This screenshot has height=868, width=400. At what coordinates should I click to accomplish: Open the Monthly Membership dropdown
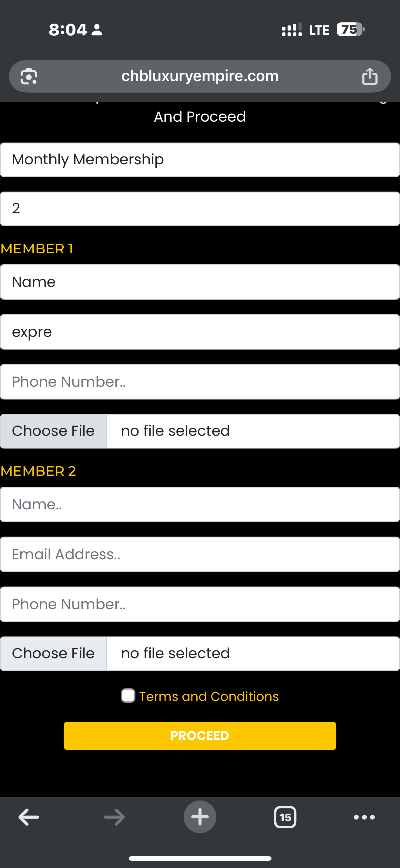200,160
